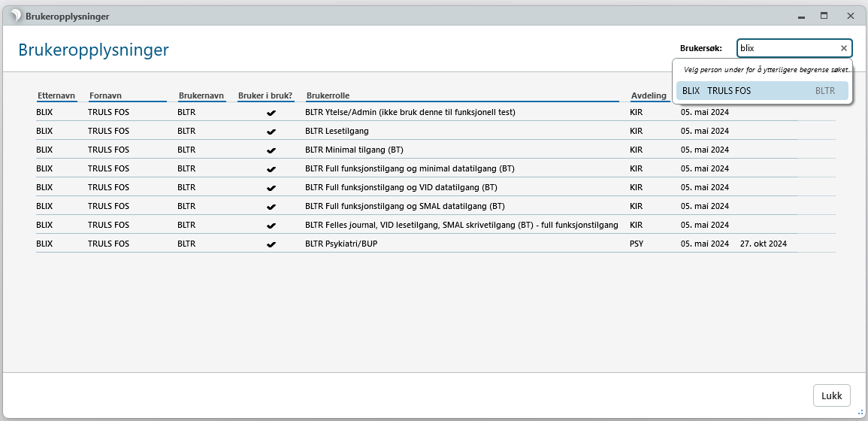Select the BLTR Felles journal role row
The image size is (868, 421).
click(x=461, y=225)
